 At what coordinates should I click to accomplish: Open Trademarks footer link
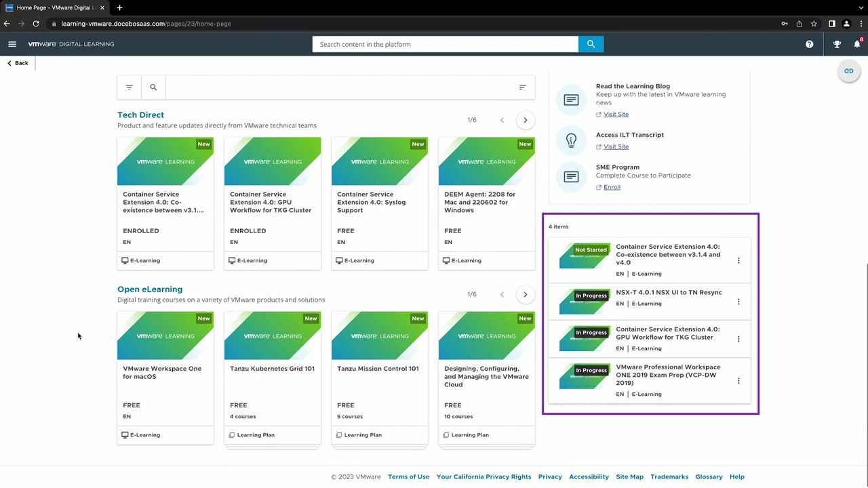[x=669, y=476]
